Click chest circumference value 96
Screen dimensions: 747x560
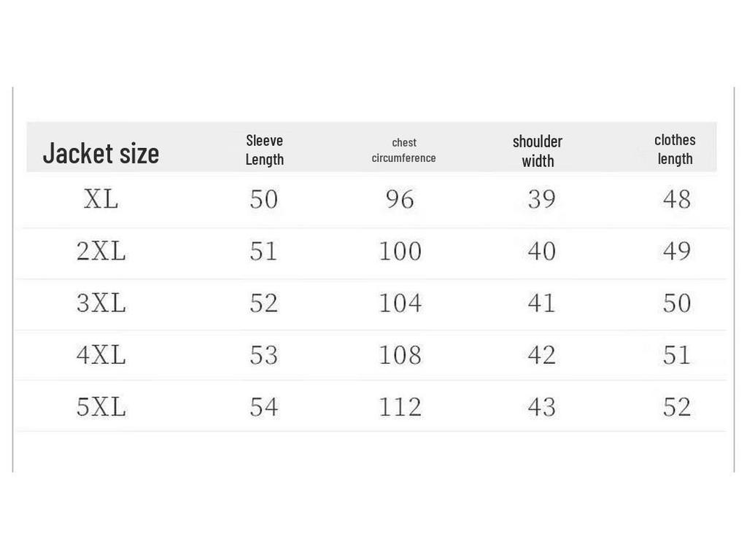pyautogui.click(x=400, y=199)
